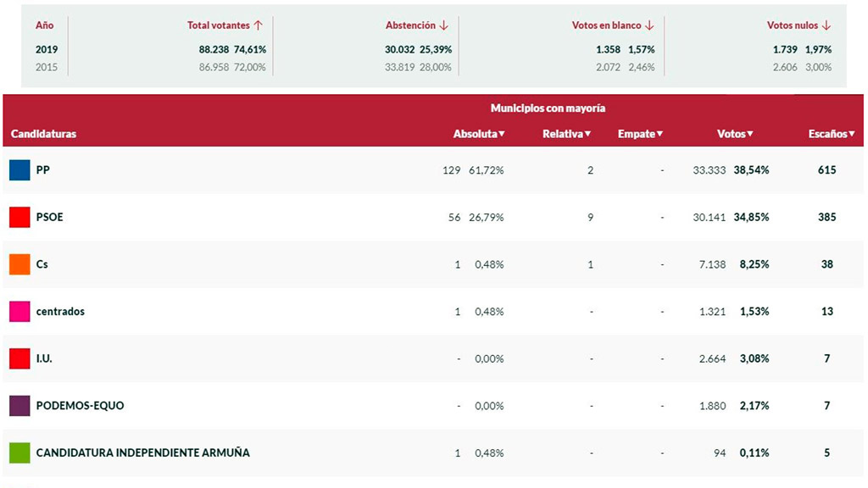
Task: Click the Votos en blanco down arrow
Action: pyautogui.click(x=649, y=25)
